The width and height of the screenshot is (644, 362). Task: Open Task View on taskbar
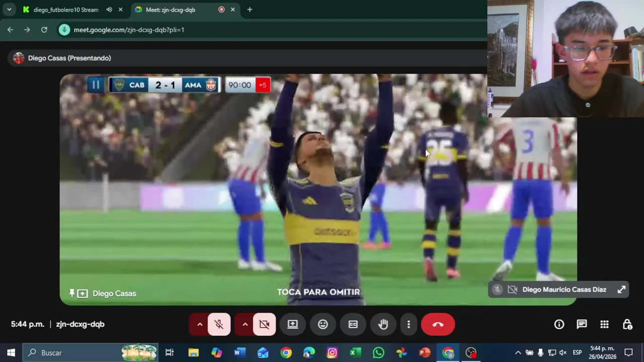pos(170,352)
